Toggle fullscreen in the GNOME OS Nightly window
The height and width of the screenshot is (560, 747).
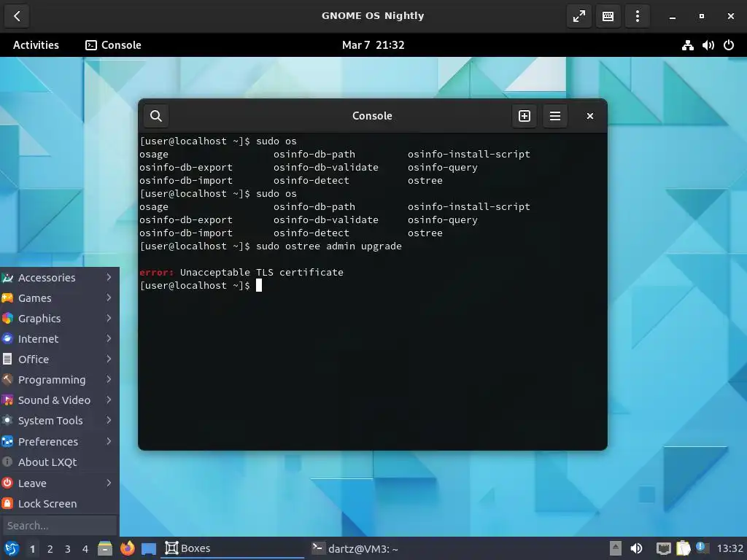pyautogui.click(x=578, y=16)
